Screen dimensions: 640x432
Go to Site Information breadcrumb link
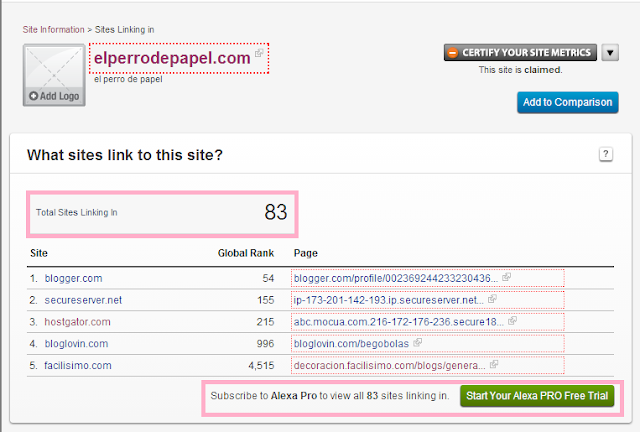[53, 30]
